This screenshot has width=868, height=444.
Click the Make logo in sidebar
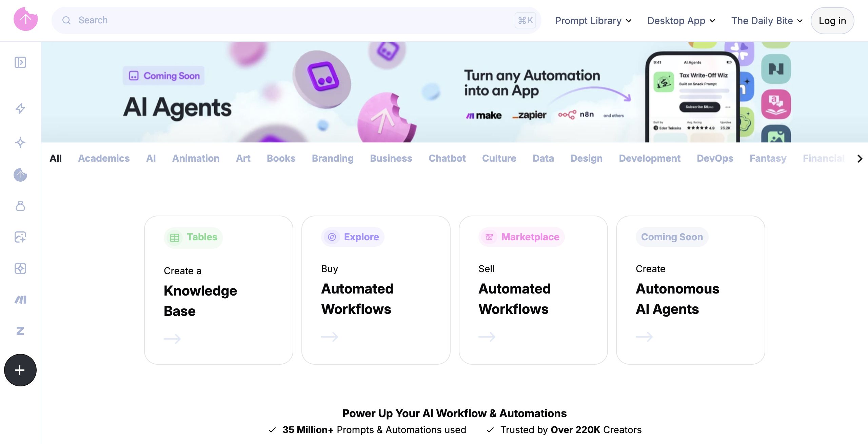20,300
